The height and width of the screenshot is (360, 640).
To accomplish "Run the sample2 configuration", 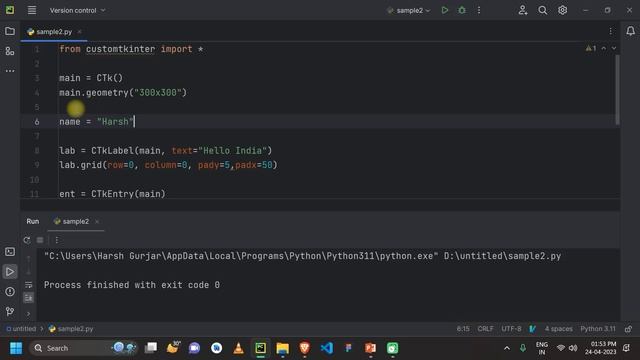I will click(444, 10).
